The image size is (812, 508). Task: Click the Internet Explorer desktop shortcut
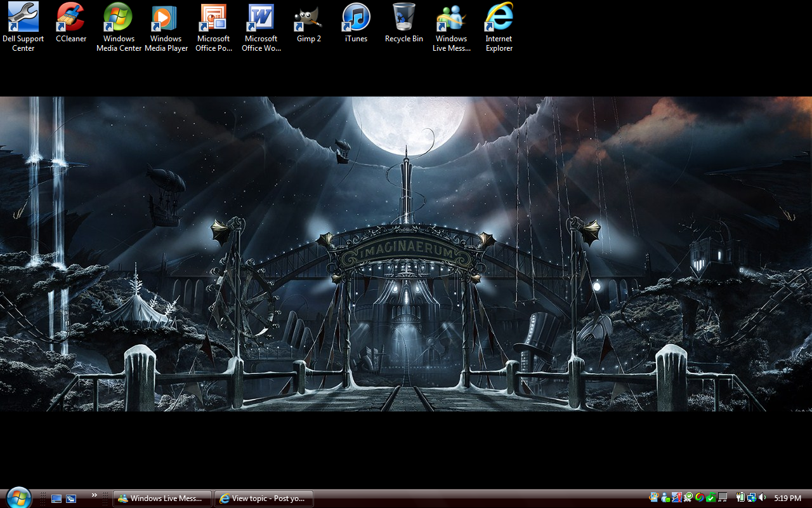(499, 18)
